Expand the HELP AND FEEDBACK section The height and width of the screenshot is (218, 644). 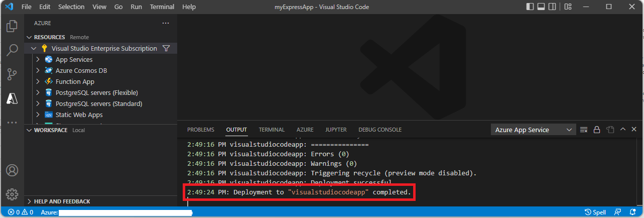(29, 201)
